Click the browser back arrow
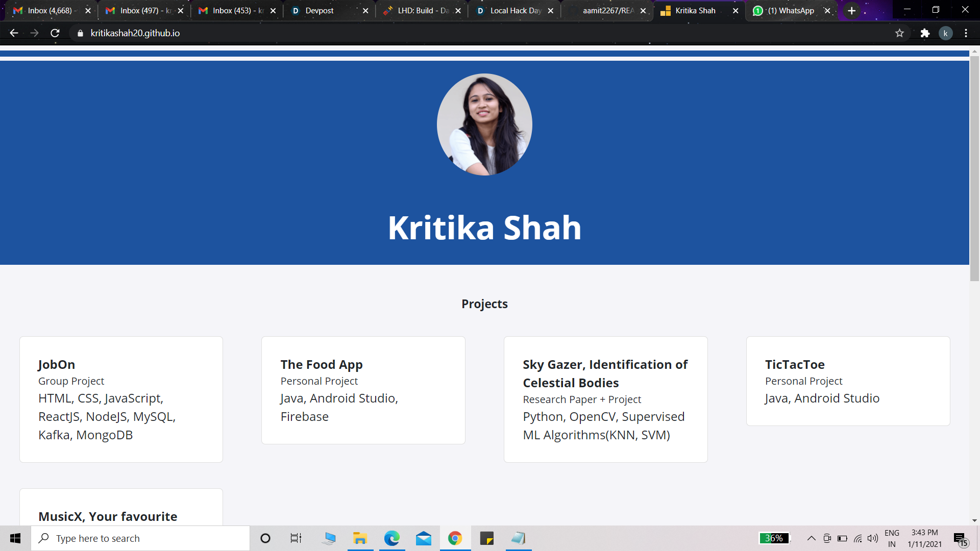Screen dimensions: 980x551 [14, 33]
